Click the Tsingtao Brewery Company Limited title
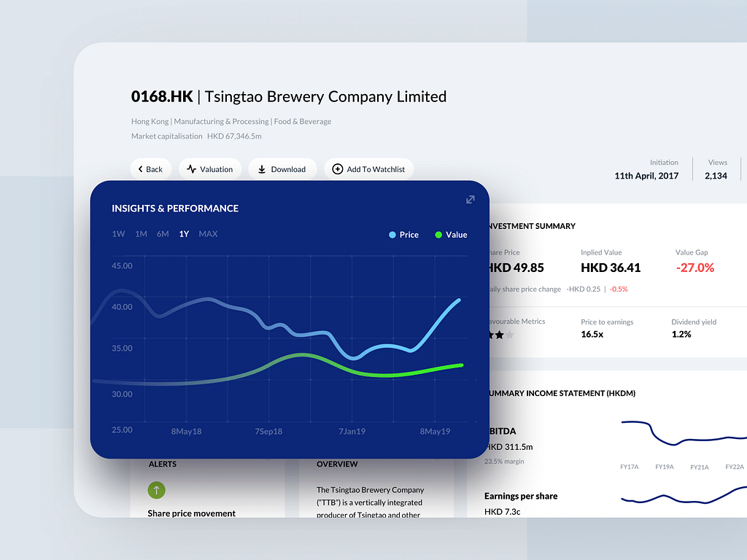Screen dimensions: 747x560 coord(325,96)
